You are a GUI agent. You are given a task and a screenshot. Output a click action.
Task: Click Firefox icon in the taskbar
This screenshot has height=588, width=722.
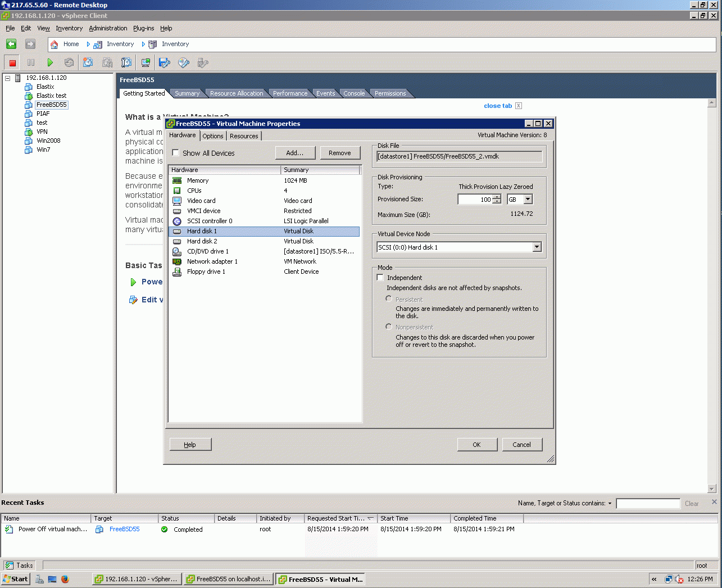pos(65,579)
